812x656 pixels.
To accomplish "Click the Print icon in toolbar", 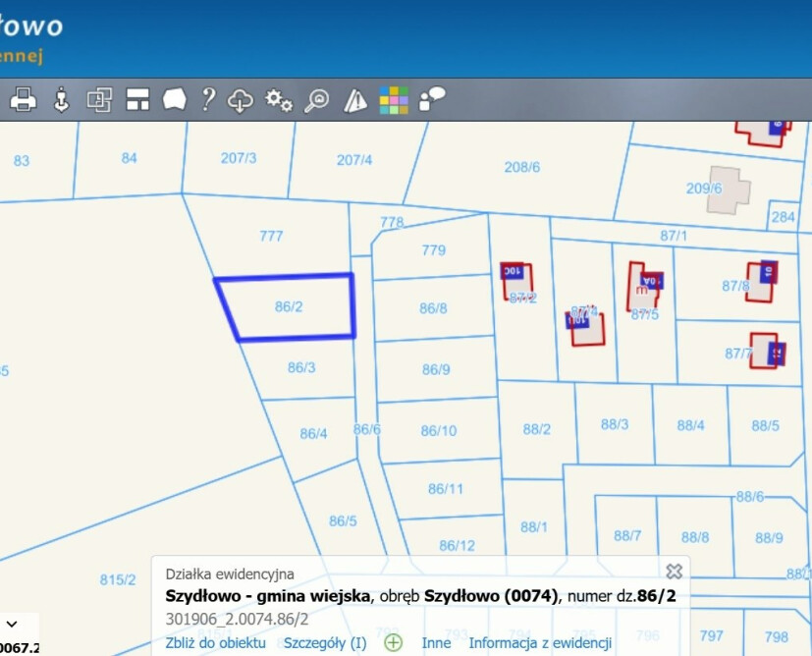I will pos(24,99).
